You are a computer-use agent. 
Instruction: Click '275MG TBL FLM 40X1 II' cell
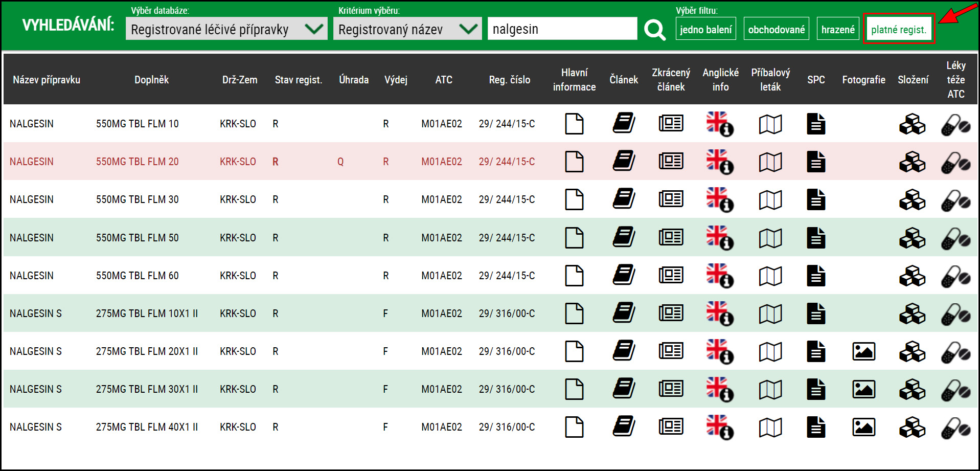point(147,427)
